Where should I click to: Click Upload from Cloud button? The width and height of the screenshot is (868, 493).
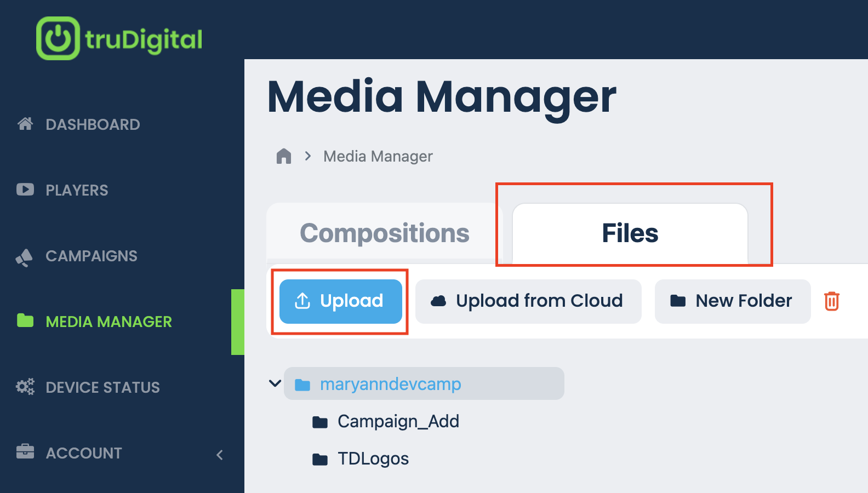[528, 301]
